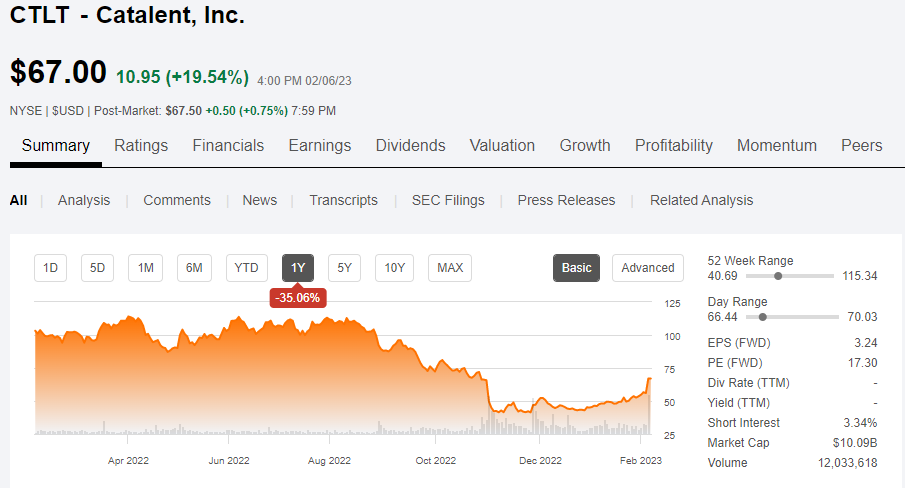Select Basic chart mode

577,267
